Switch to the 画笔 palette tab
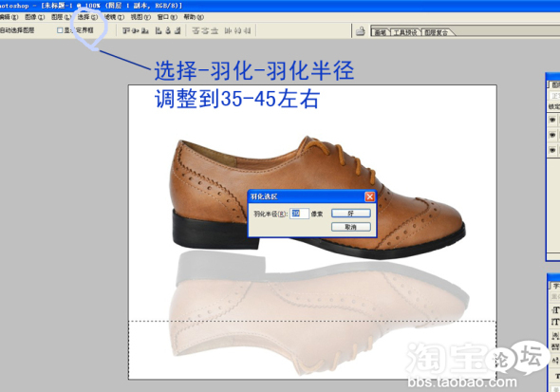The image size is (560, 392). 381,32
